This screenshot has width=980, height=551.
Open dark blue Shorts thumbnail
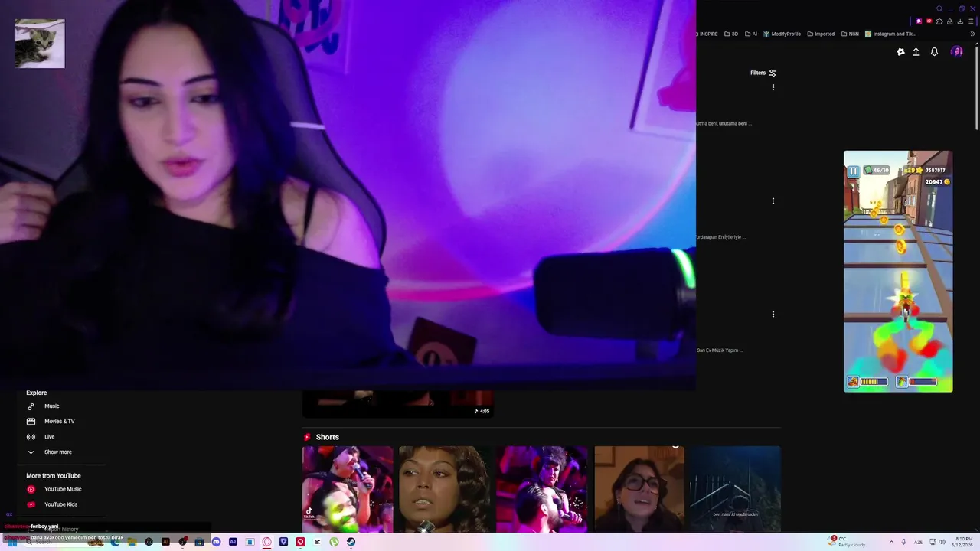(x=735, y=489)
